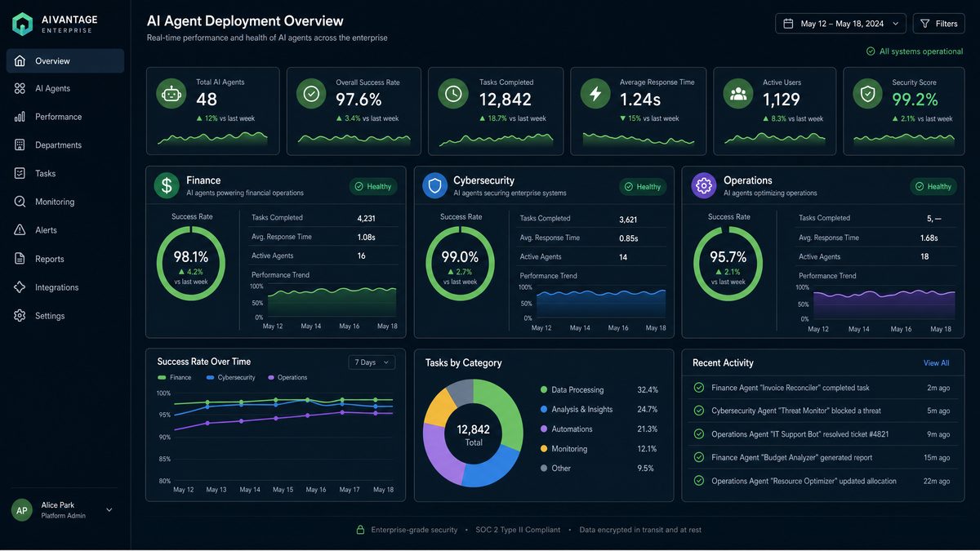Click the robot icon on Total AI Agents card
Viewport: 980px width, 551px height.
[x=171, y=94]
